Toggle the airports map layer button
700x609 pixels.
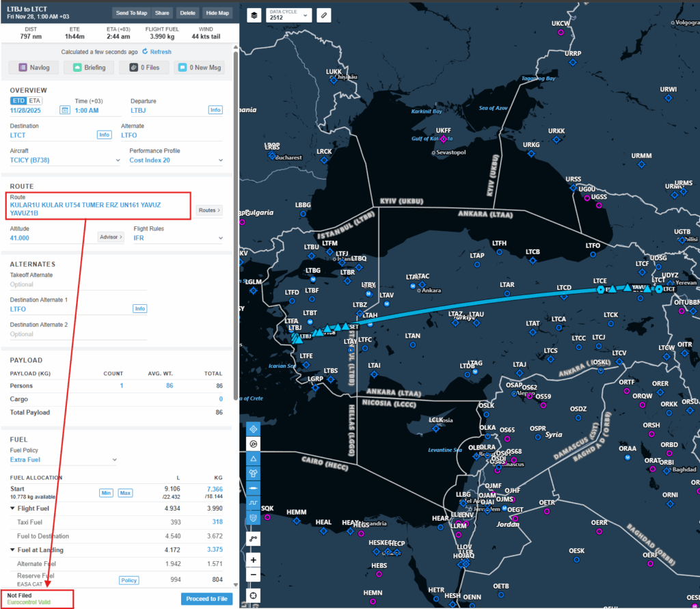tap(254, 429)
